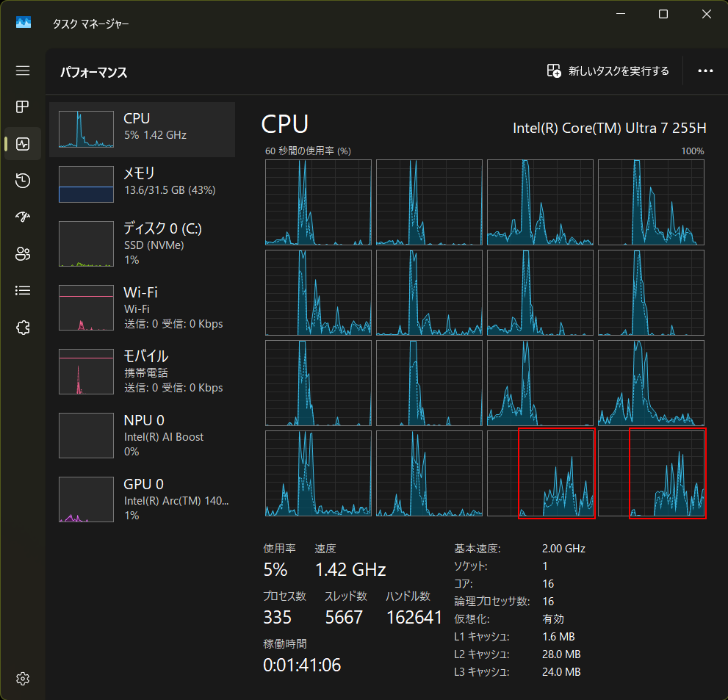Click the Task Manager app icon
728x700 pixels.
click(x=24, y=23)
